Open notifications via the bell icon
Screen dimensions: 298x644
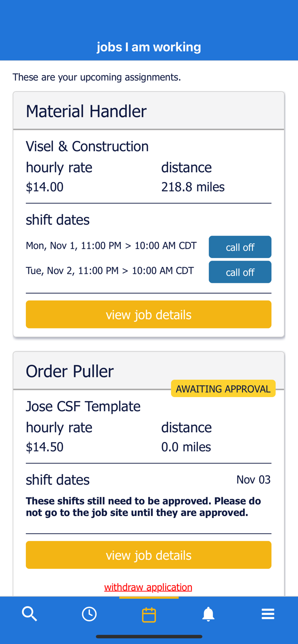coord(208,614)
